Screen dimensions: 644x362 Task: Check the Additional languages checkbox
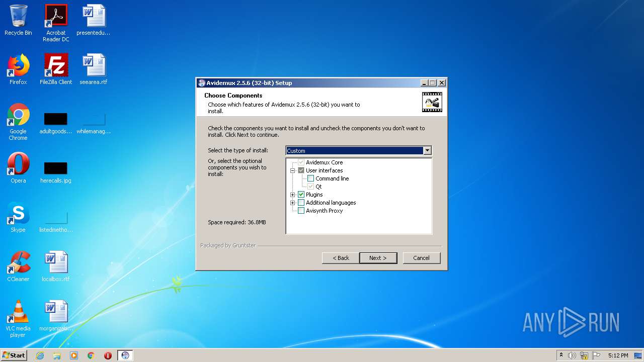pyautogui.click(x=301, y=203)
